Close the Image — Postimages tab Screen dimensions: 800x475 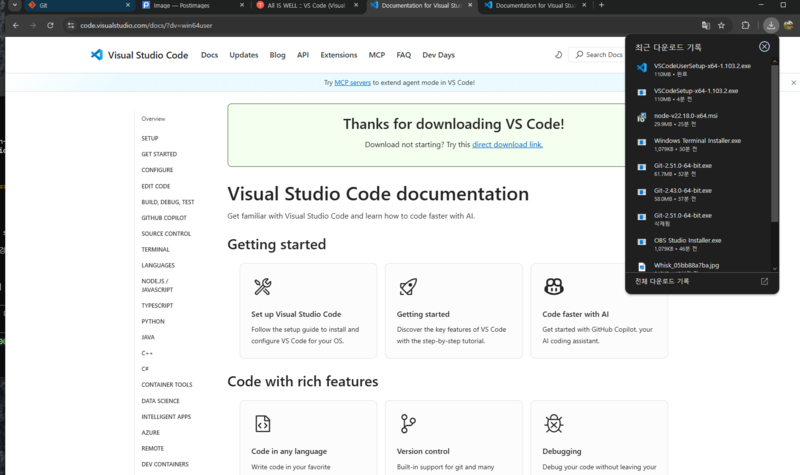click(x=242, y=5)
